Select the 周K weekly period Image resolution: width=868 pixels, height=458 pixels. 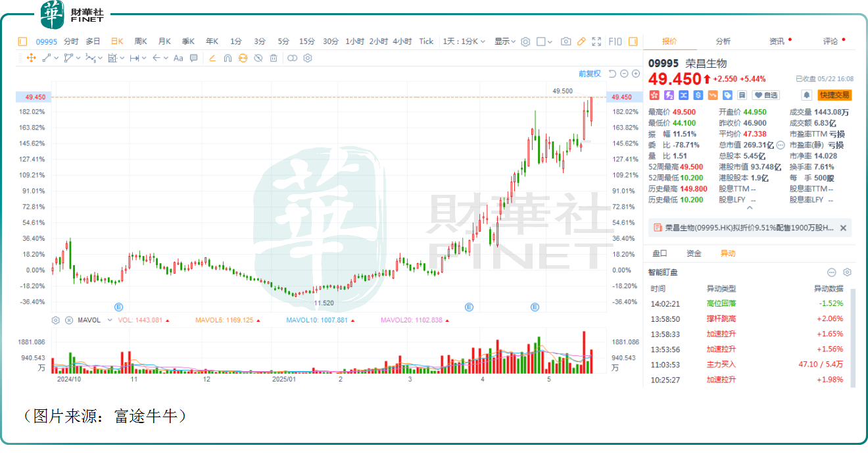(x=141, y=41)
